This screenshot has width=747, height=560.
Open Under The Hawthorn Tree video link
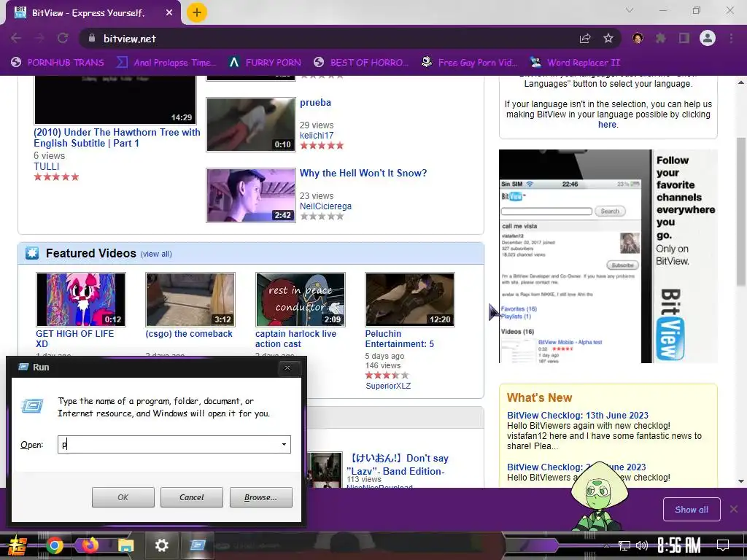tap(117, 138)
